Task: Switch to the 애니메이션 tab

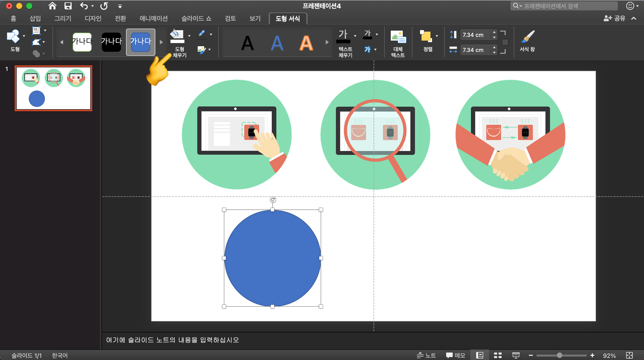Action: 153,18
